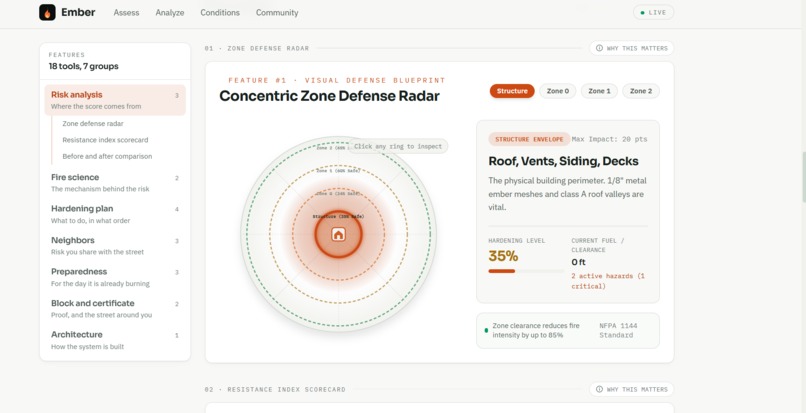Expand the Hardening plan group
Viewport: 806px width, 413px height.
115,214
